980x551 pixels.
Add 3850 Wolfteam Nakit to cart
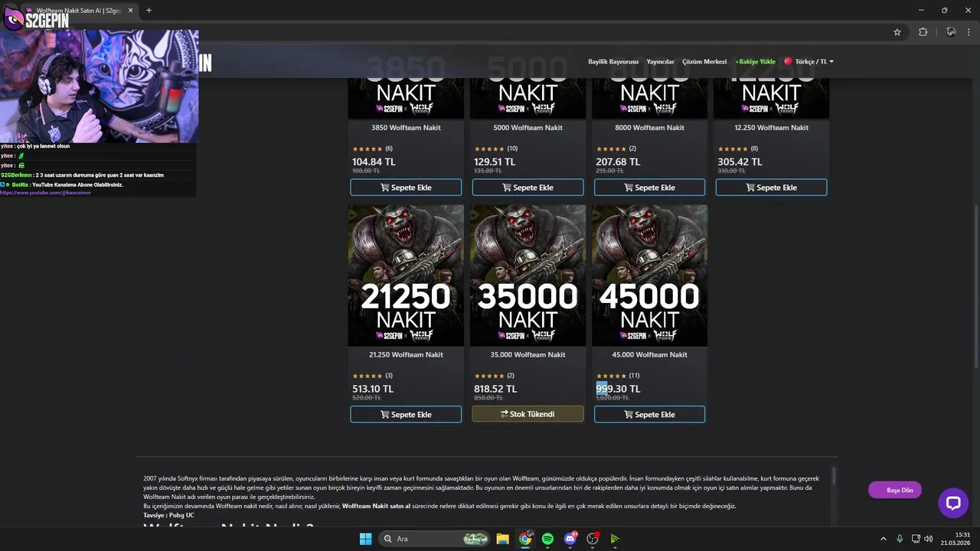point(406,187)
